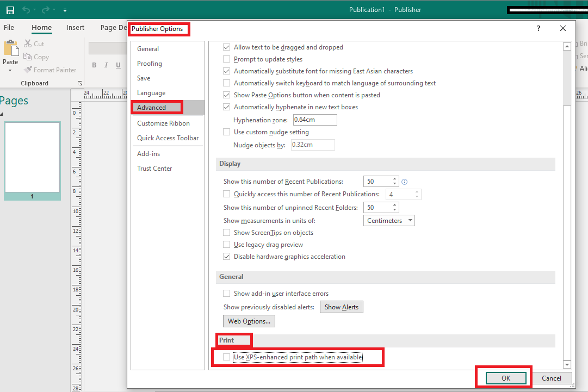Enable Prompt to update styles
The image size is (588, 392).
click(226, 59)
